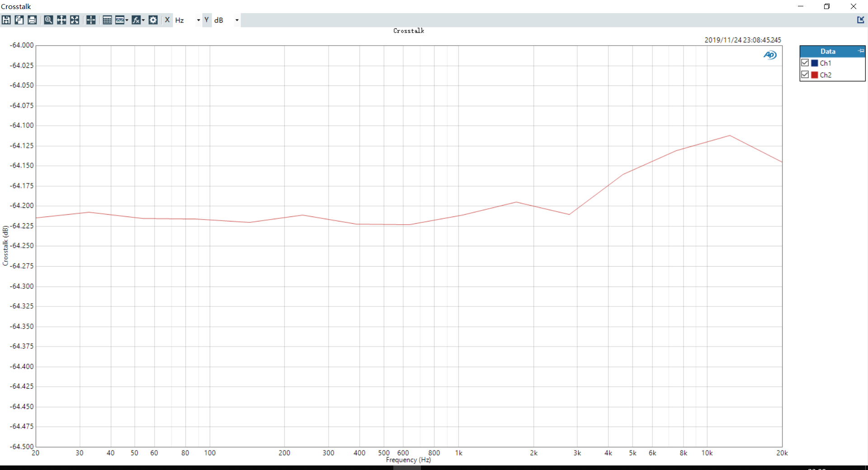868x470 pixels.
Task: Click the save graph data icon
Action: [6, 20]
